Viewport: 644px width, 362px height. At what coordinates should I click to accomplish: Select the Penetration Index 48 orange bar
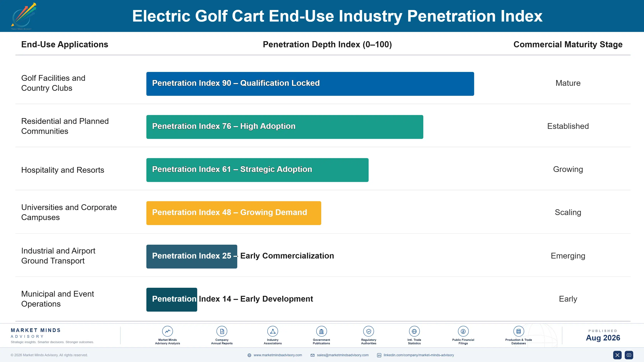pyautogui.click(x=233, y=213)
